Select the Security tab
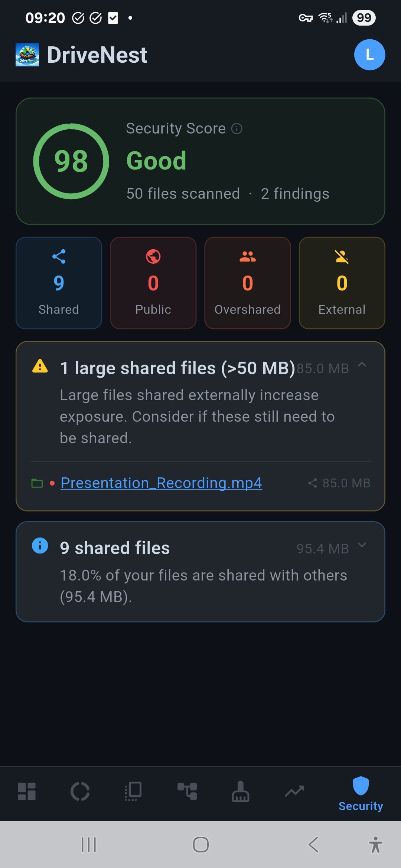The image size is (401, 868). (x=361, y=794)
